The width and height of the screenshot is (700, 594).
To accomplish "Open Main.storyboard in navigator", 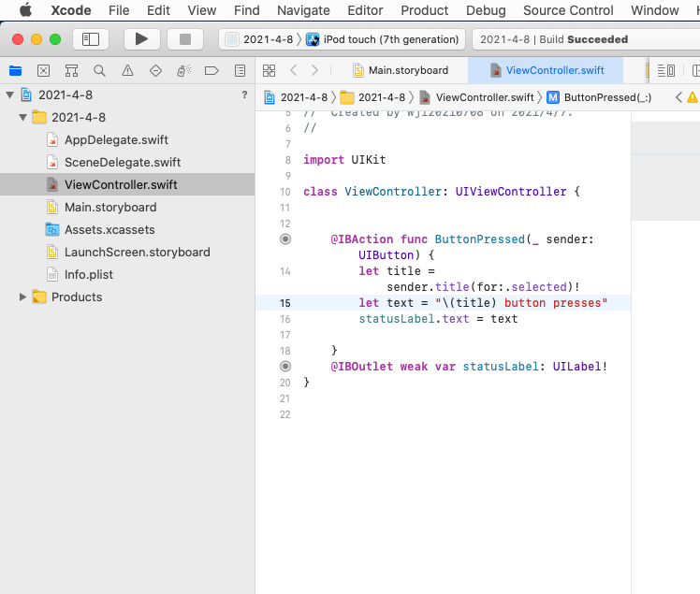I will tap(110, 207).
